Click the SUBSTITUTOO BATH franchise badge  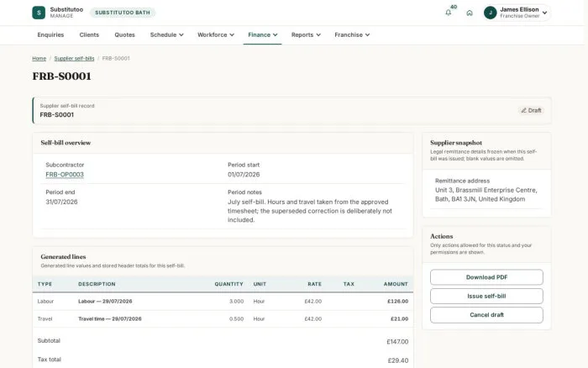point(123,13)
